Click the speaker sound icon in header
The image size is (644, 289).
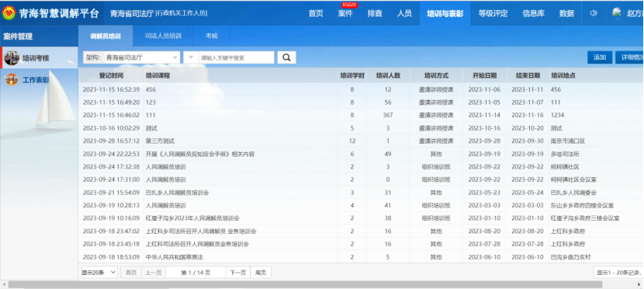tap(593, 13)
